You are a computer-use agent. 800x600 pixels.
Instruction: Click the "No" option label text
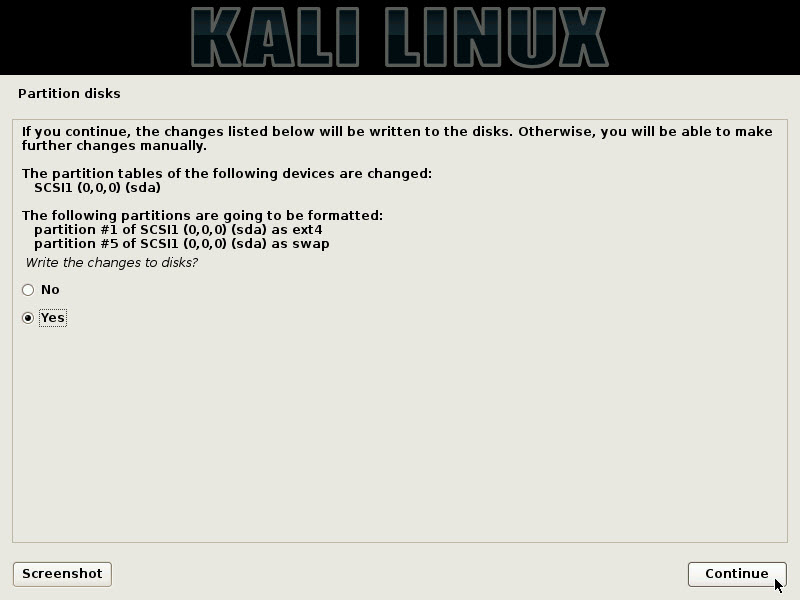coord(50,290)
